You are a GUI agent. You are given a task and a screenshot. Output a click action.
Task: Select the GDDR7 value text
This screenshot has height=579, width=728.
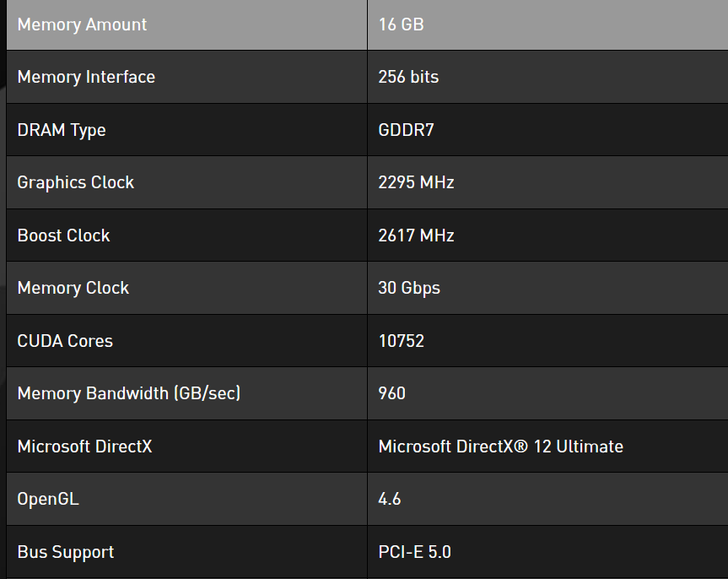point(406,130)
